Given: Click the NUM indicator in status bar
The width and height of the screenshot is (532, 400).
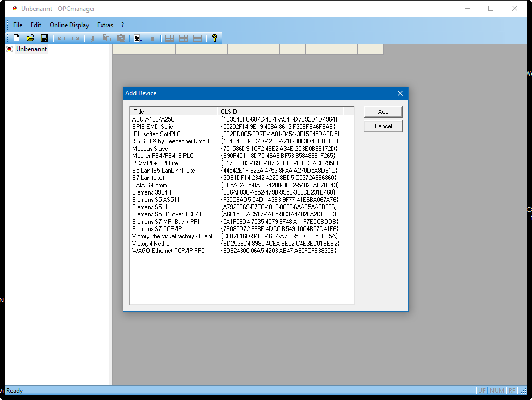Looking at the screenshot, I should point(497,391).
